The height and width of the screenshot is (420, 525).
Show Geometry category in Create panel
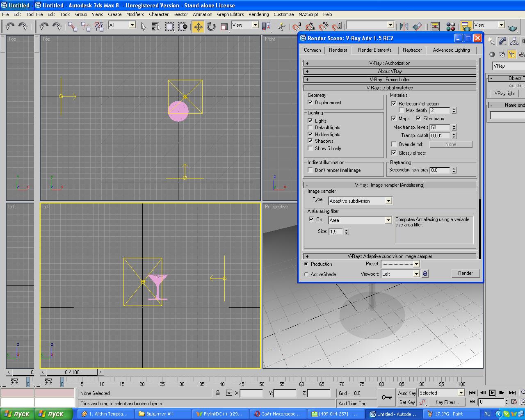(492, 54)
